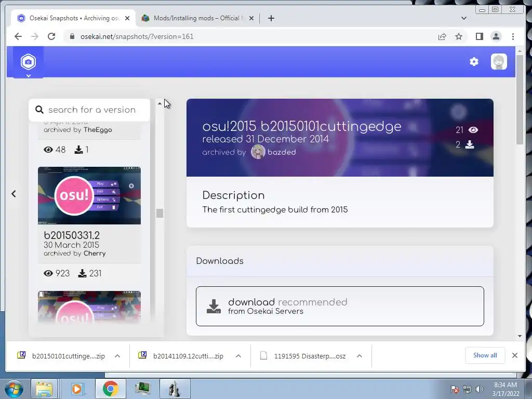
Task: Switch to Mods/Installing mods tab
Action: point(197,18)
